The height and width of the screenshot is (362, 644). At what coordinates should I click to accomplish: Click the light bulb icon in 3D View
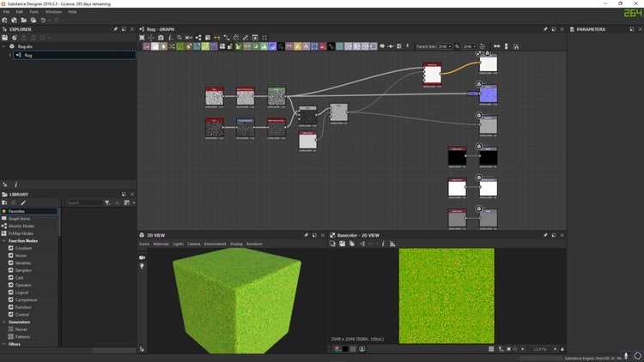pos(143,267)
